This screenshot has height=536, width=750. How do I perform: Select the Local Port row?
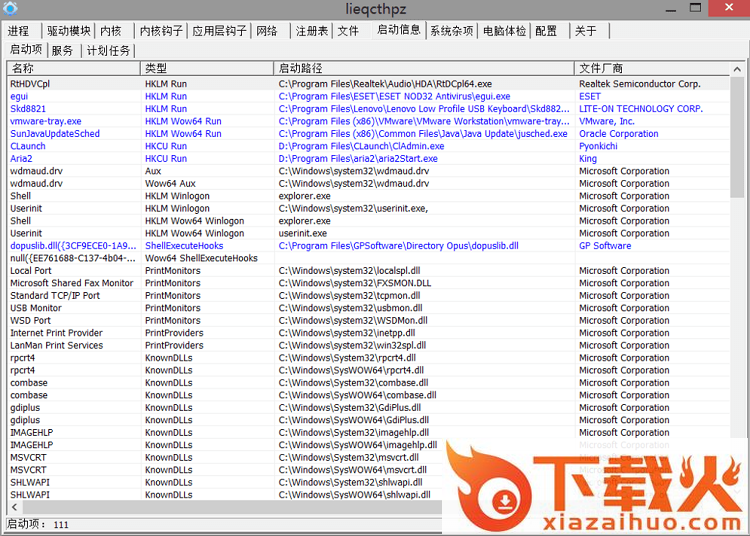click(x=368, y=271)
